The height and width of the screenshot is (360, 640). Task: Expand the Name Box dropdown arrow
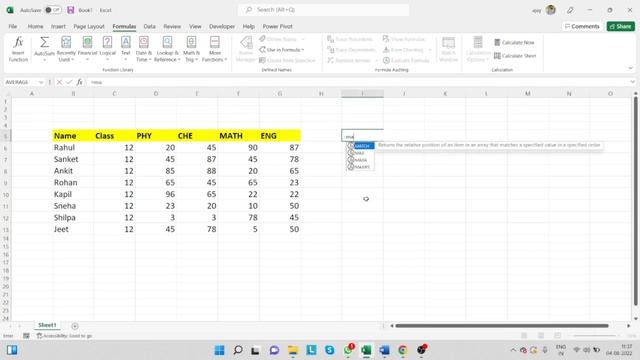pyautogui.click(x=41, y=82)
